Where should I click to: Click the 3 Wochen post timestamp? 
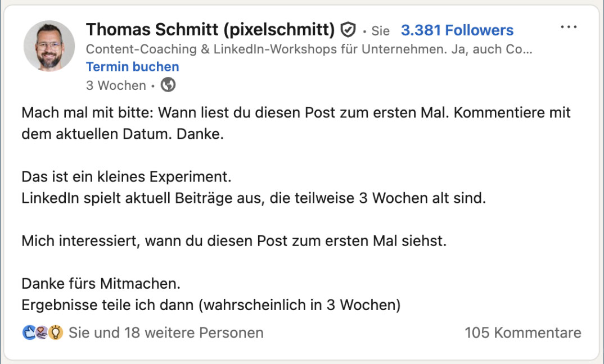[116, 85]
